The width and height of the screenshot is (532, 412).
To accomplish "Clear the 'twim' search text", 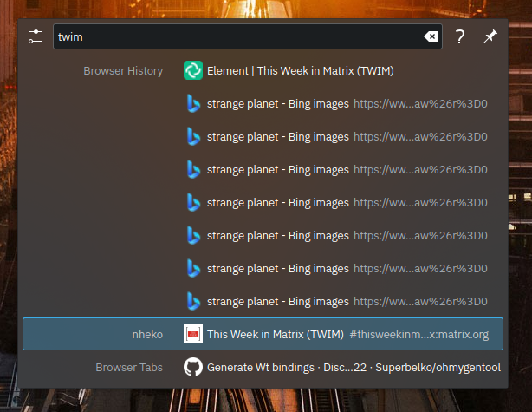I will coord(430,36).
